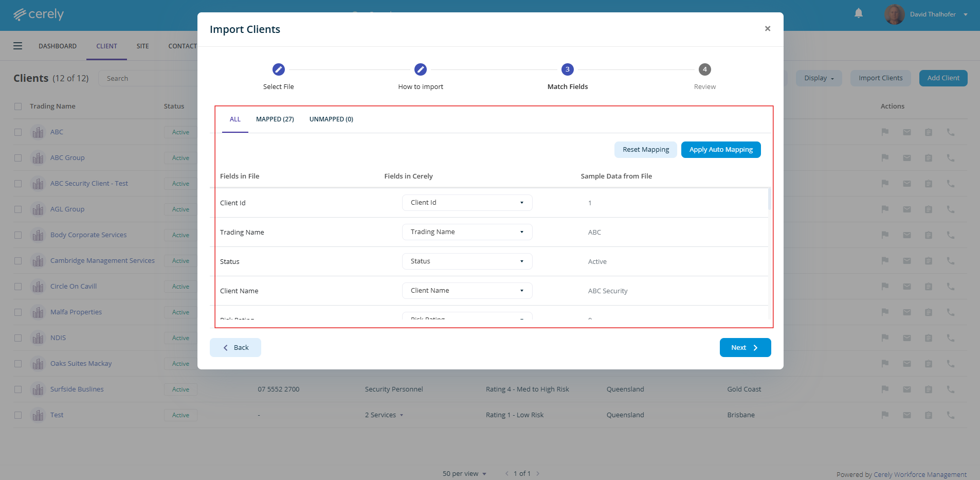Open the Status field mapping dropdown
Screen dimensions: 980x480
466,261
